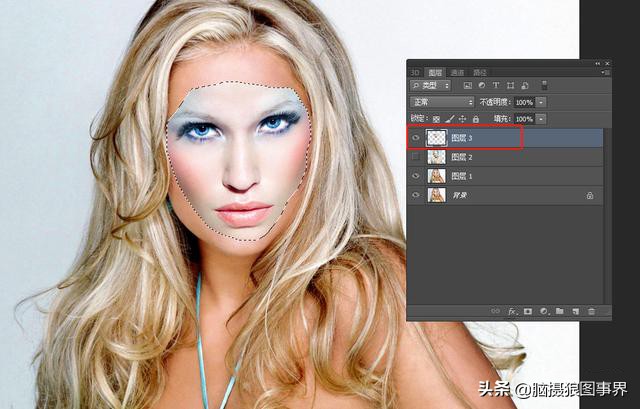Screen dimensions: 640x409
Task: Select the 图层 tab
Action: pos(436,72)
